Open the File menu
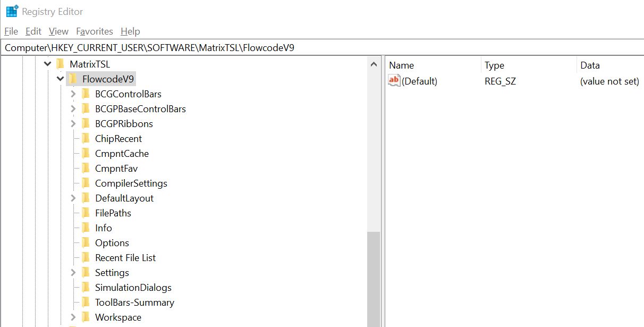Image resolution: width=644 pixels, height=327 pixels. (11, 31)
